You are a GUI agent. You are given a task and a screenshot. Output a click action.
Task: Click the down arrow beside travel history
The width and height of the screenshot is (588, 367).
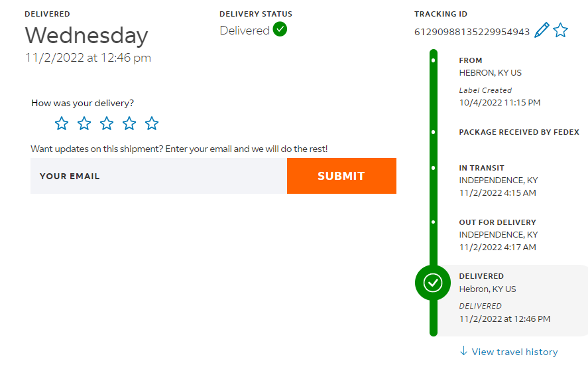click(463, 351)
